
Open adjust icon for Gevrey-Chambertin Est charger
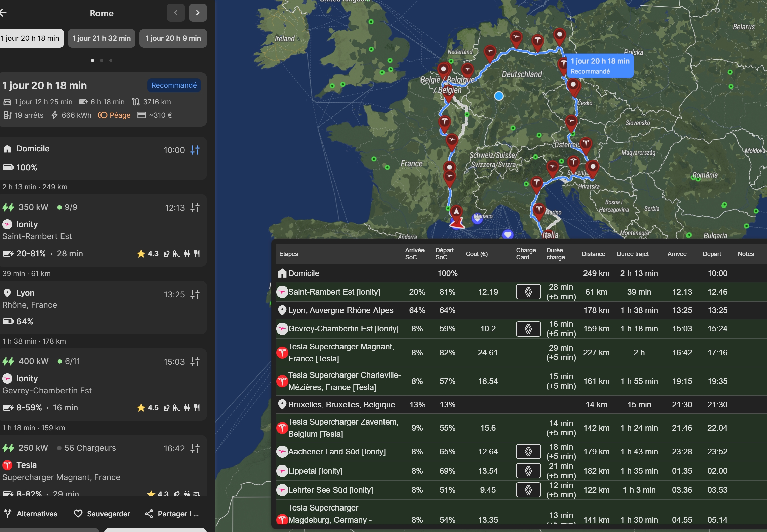point(195,362)
